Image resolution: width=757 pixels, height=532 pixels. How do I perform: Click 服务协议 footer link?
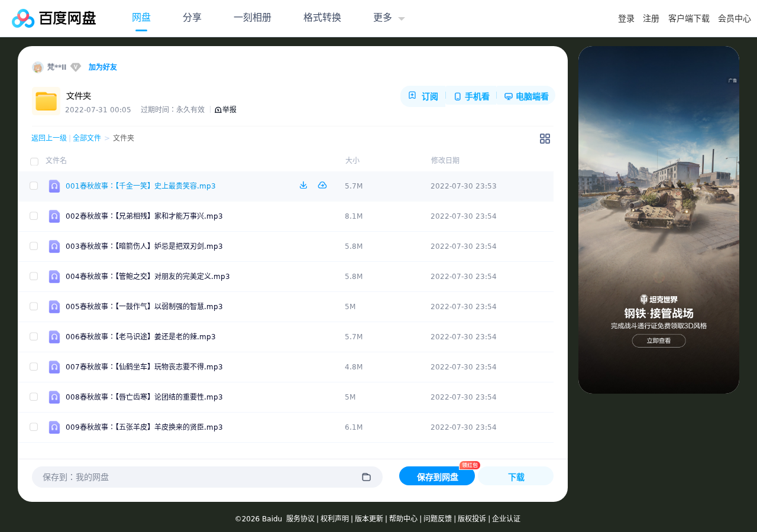pyautogui.click(x=300, y=519)
